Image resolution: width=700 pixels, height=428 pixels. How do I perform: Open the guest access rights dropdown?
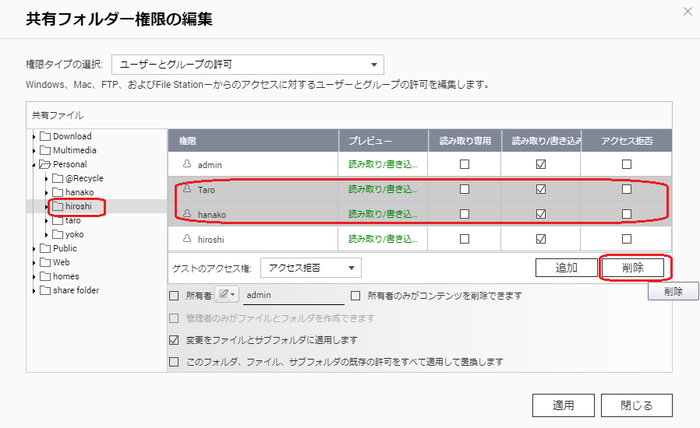(x=311, y=268)
